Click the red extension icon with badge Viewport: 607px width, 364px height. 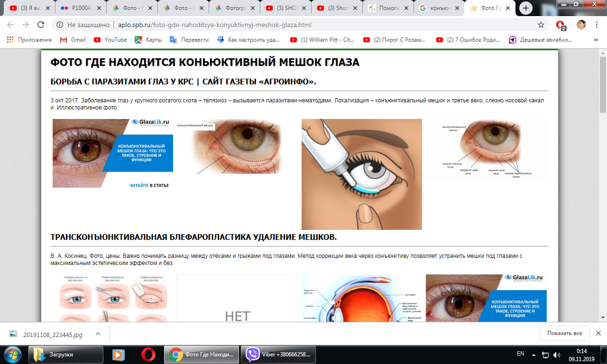[561, 25]
